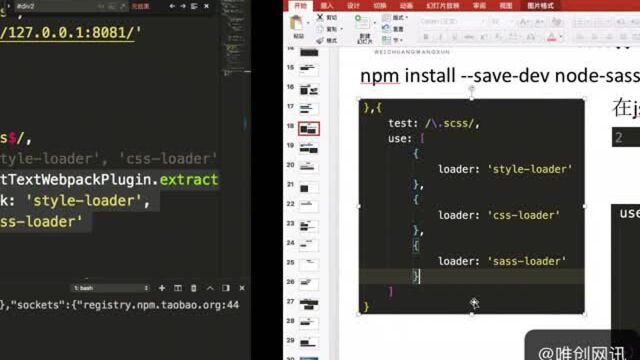Kill the terminal with the trash icon

click(194, 288)
